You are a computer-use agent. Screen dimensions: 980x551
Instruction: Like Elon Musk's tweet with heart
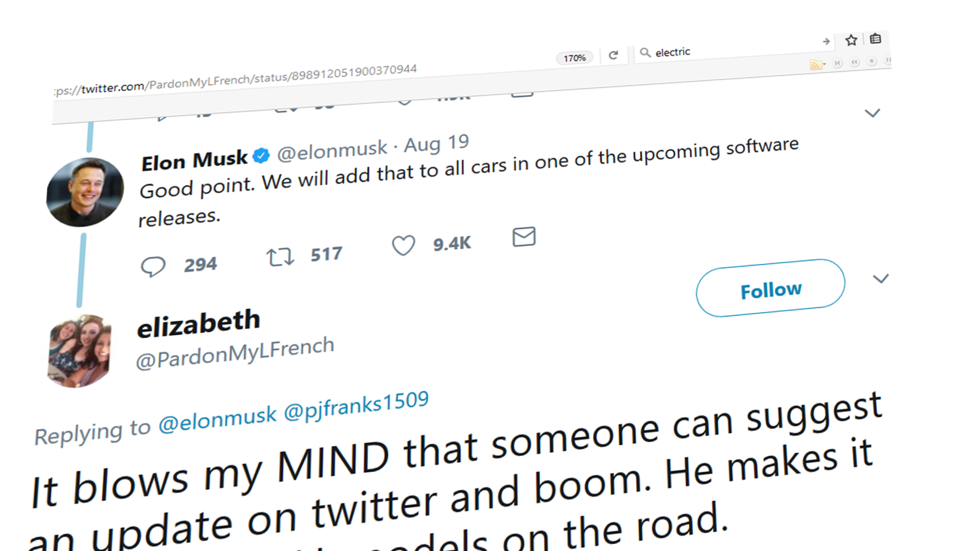[403, 246]
